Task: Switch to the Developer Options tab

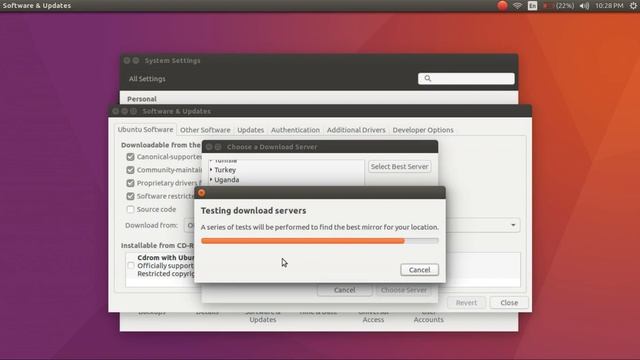Action: 423,130
